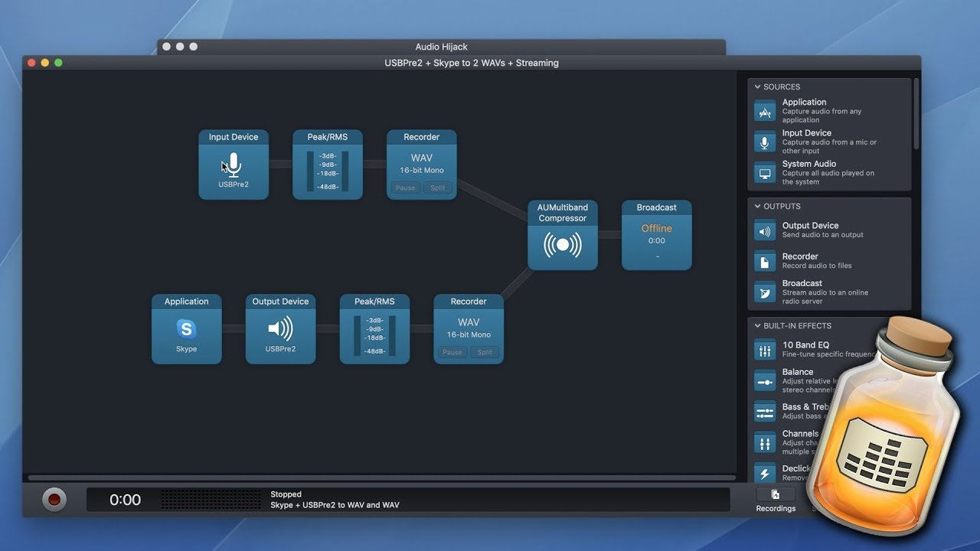
Task: Collapse the OUTPUTS section
Action: (757, 206)
